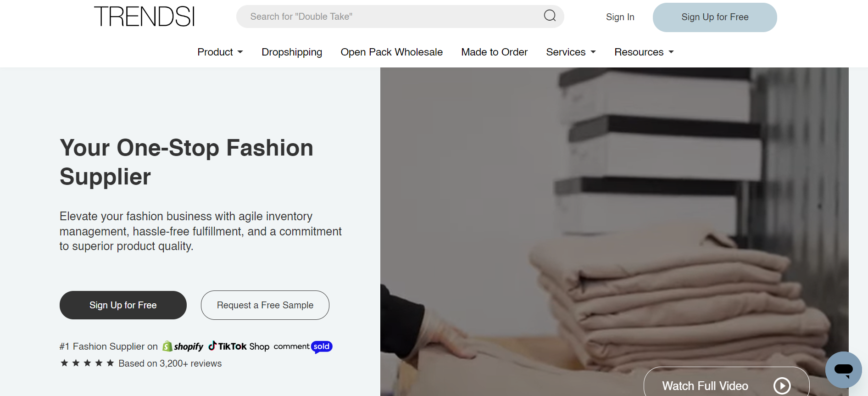Click Request a Free Sample button
The width and height of the screenshot is (868, 396).
pos(265,305)
